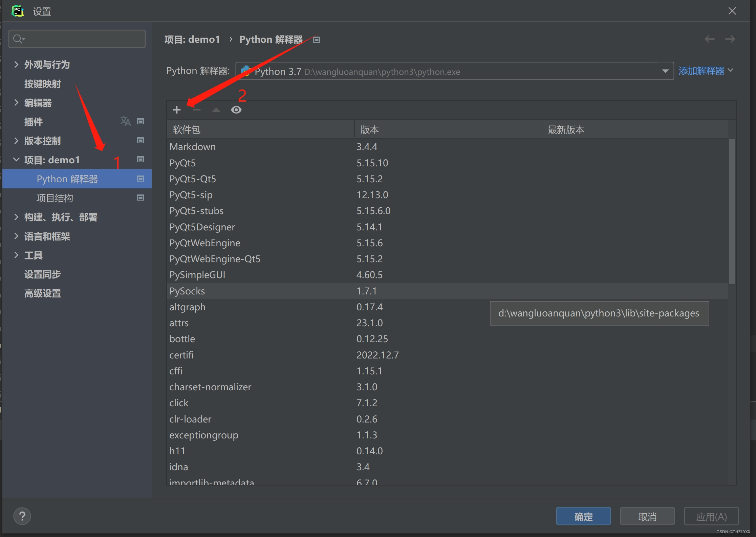Select the PyQtWebEngine-Qt5 package row
Screen dimensions: 756x537
[x=447, y=259]
